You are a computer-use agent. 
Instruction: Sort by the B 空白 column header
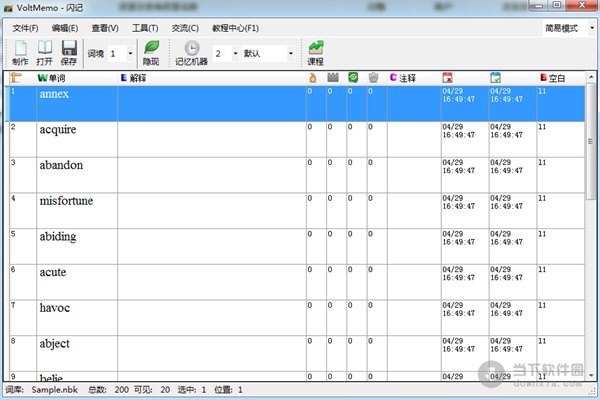552,78
